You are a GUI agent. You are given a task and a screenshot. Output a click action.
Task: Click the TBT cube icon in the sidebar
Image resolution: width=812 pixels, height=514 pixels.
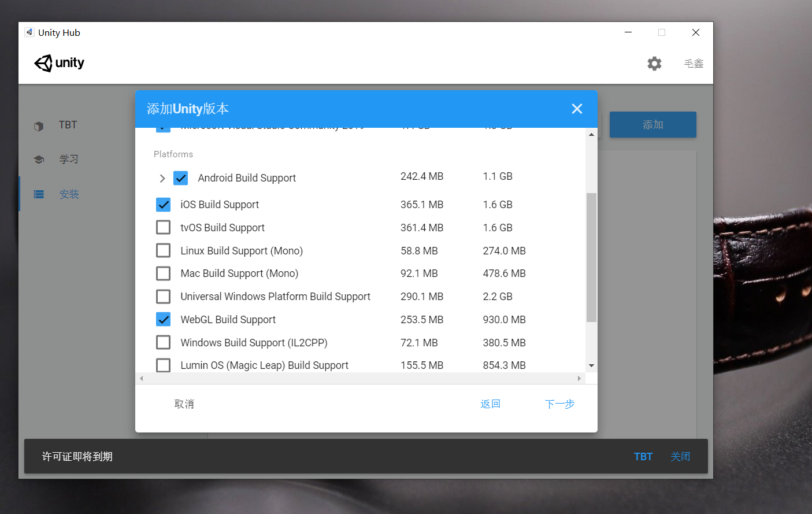click(x=39, y=126)
